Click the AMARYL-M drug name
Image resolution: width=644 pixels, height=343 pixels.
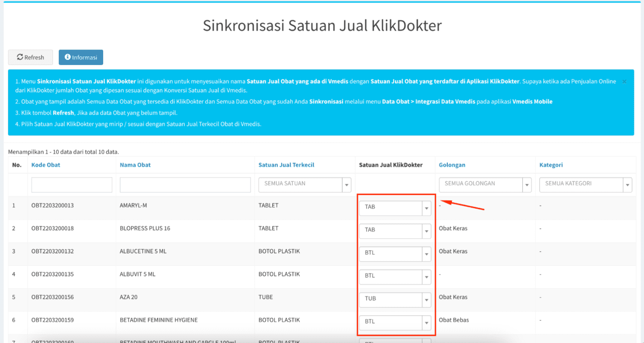pos(133,205)
